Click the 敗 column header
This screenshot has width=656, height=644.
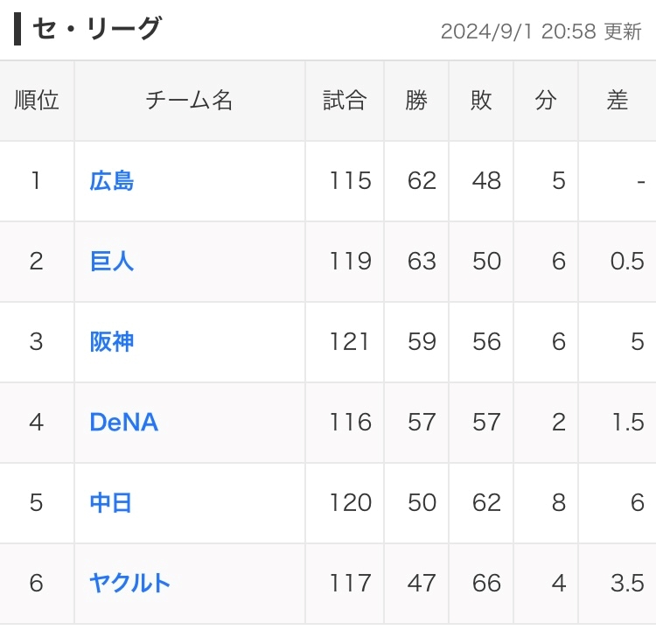coord(481,101)
